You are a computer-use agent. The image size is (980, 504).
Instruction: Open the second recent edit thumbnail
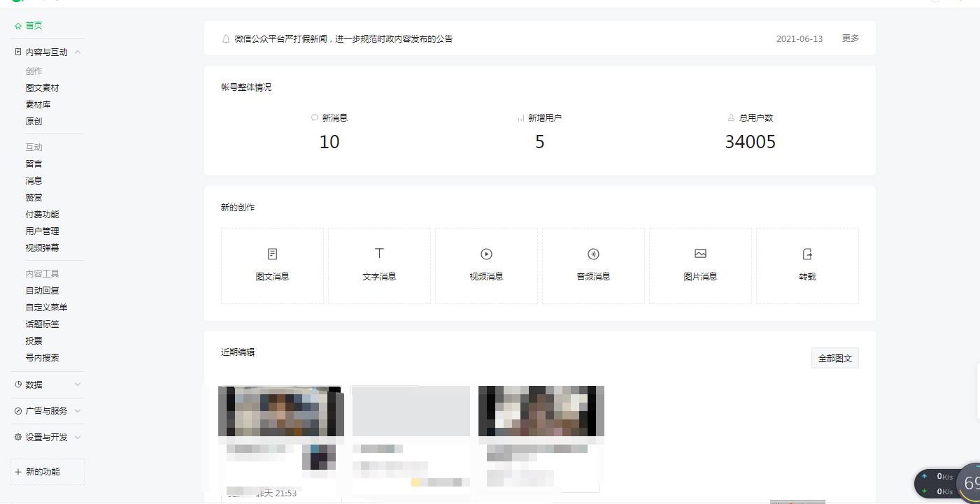click(411, 411)
